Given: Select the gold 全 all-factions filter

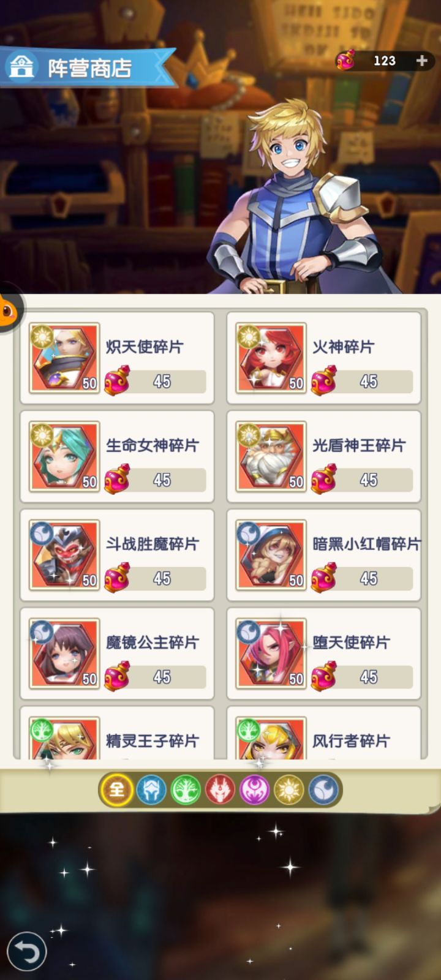Looking at the screenshot, I should point(116,790).
